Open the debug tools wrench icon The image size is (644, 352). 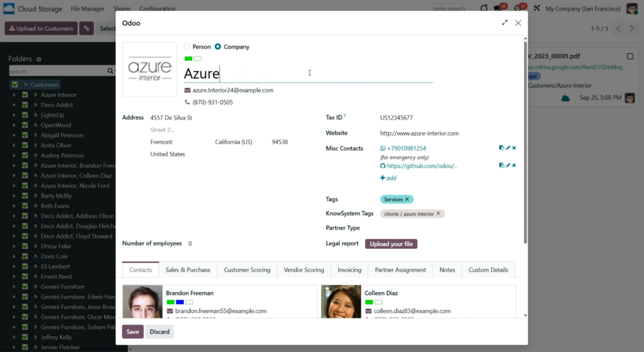537,9
